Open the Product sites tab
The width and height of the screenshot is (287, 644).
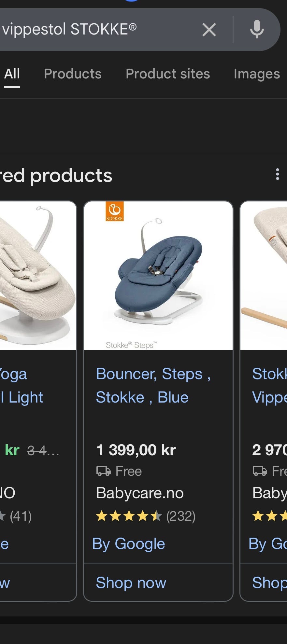[x=168, y=74]
